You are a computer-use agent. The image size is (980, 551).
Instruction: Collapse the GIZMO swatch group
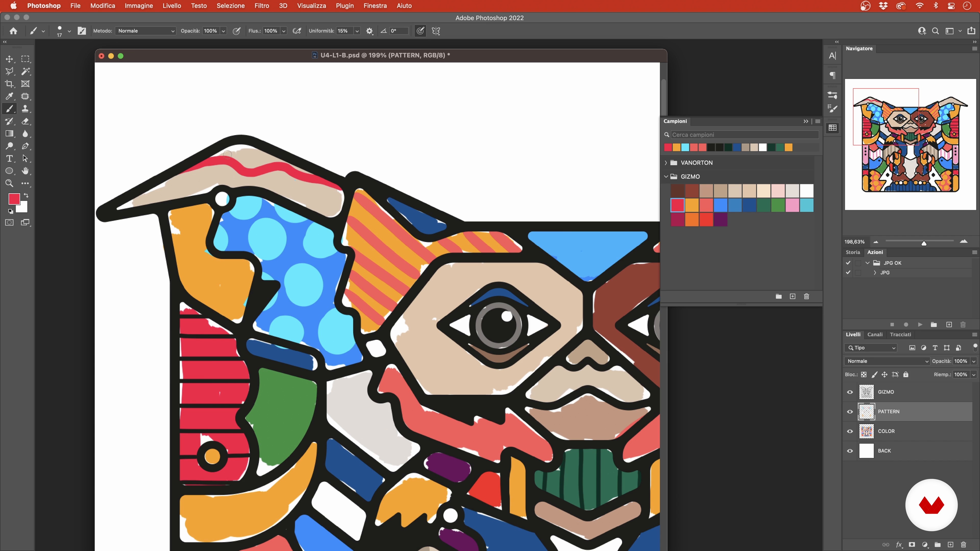tap(666, 177)
